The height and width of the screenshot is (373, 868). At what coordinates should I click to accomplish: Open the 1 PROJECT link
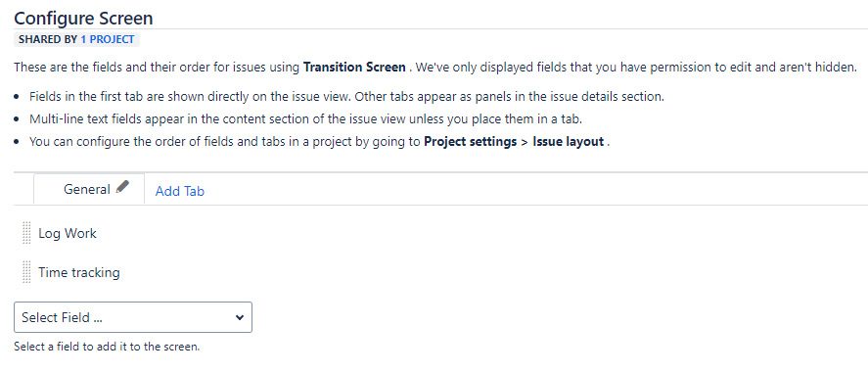108,39
